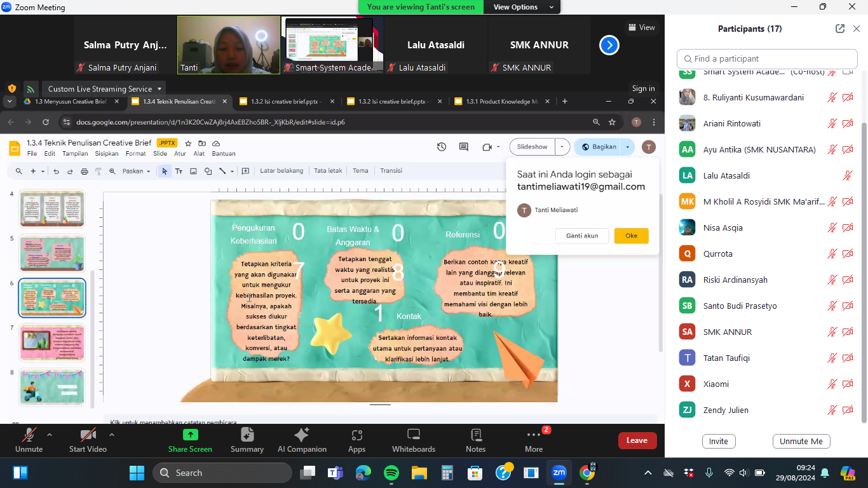Add a new slide with plus icon
868x488 pixels.
coord(33,171)
